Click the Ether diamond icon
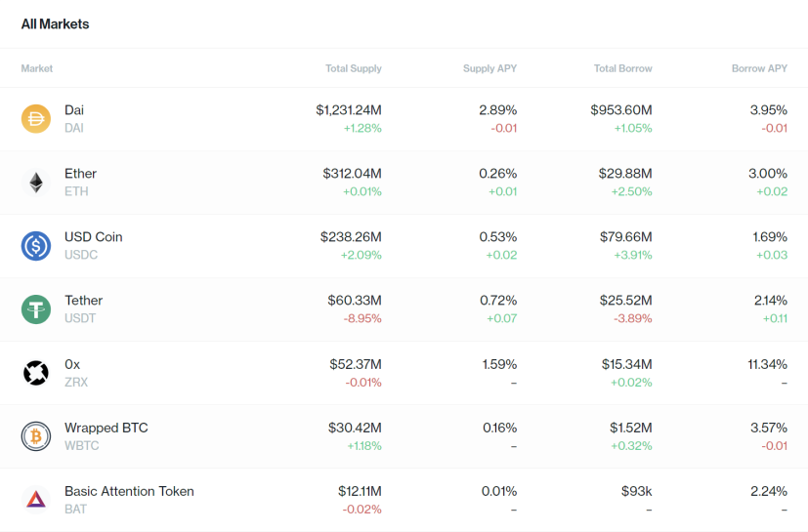Viewport: 808px width, 532px height. click(x=36, y=183)
